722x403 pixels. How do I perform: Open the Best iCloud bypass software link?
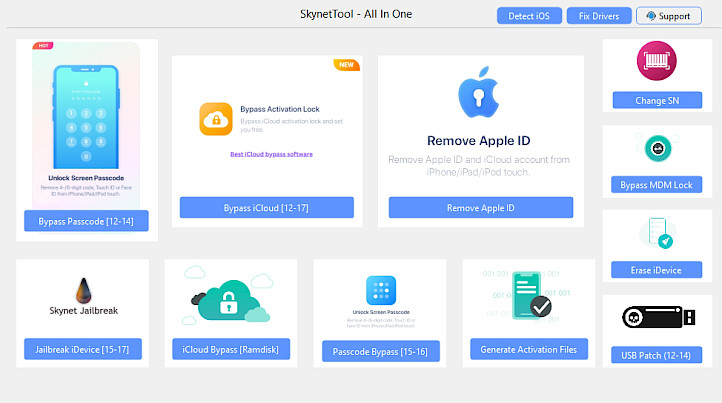point(271,154)
